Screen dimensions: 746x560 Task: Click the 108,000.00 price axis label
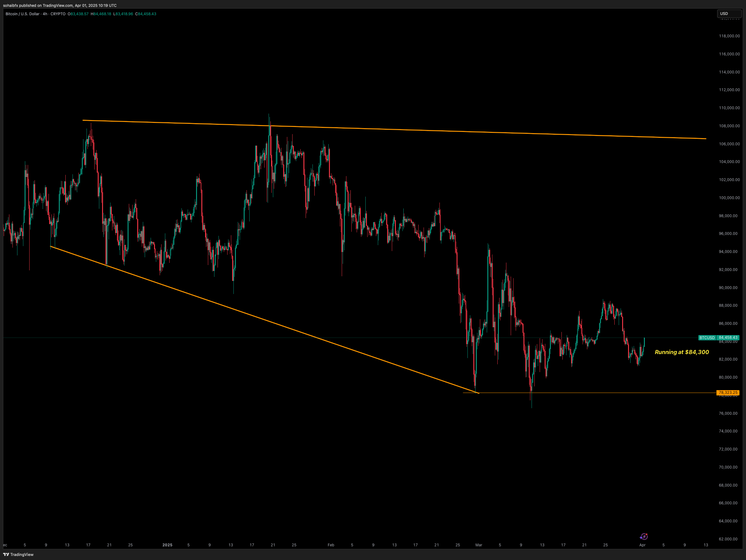point(730,126)
